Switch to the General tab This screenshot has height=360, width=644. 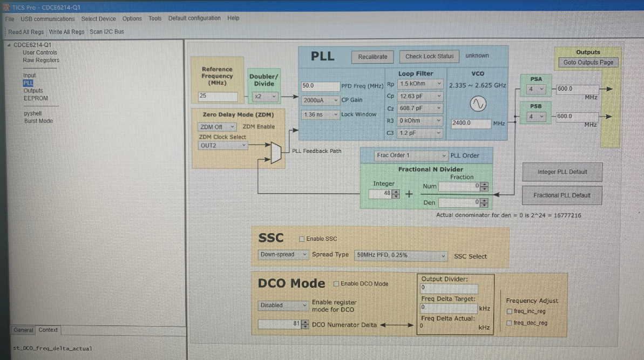click(23, 330)
